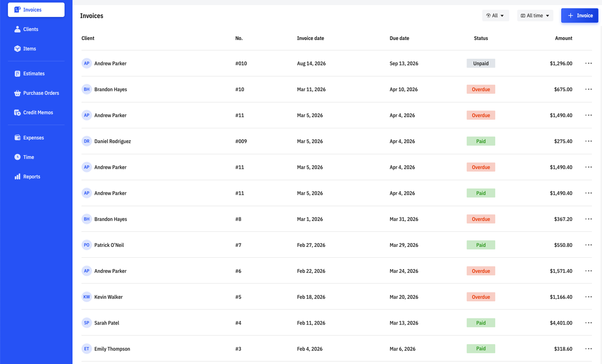Viewport: 602px width, 364px height.
Task: Open three-dot menu for Daniel Rodriguez invoice
Action: (588, 141)
